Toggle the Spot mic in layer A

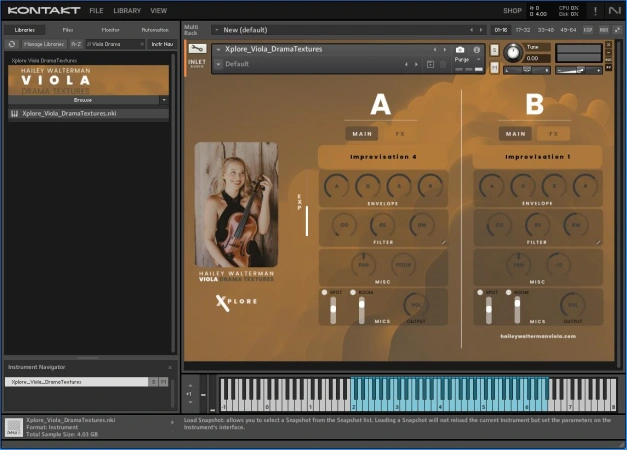click(x=325, y=292)
